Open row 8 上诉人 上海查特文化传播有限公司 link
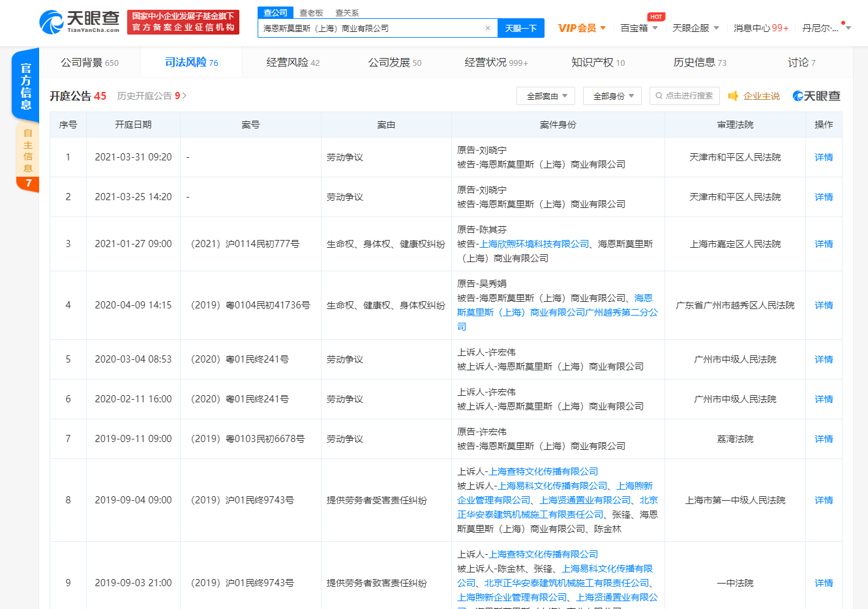The height and width of the screenshot is (609, 868). coord(543,471)
